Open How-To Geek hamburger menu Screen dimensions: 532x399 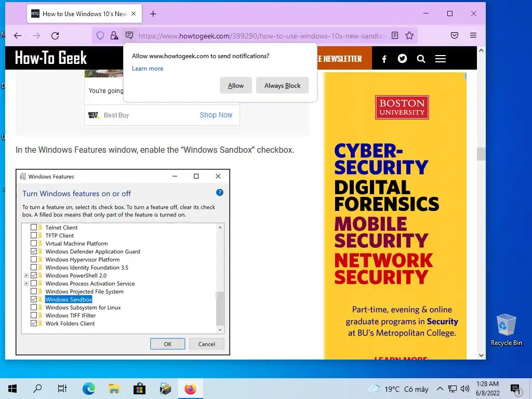pos(441,59)
